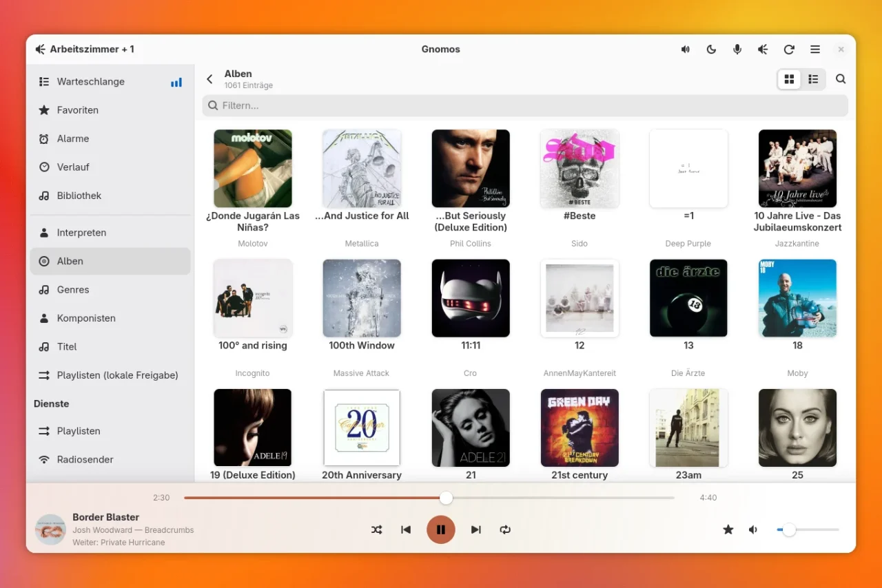Go back using the arrow beside Alben
Viewport: 882px width, 588px height.
pyautogui.click(x=209, y=79)
